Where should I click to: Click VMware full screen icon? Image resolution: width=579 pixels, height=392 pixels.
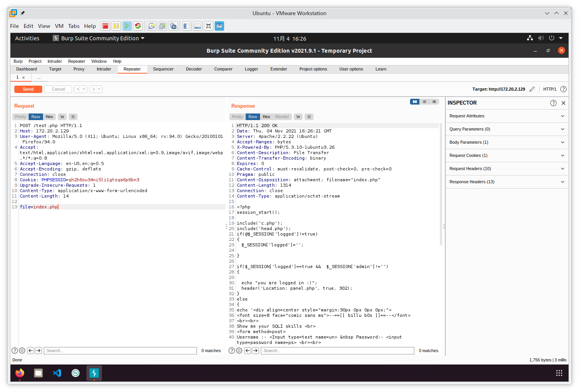(x=209, y=26)
